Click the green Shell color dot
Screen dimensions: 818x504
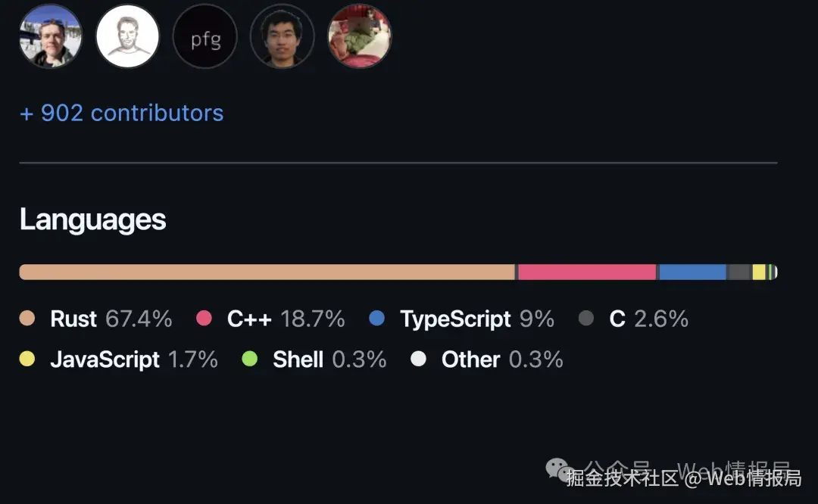pyautogui.click(x=250, y=359)
